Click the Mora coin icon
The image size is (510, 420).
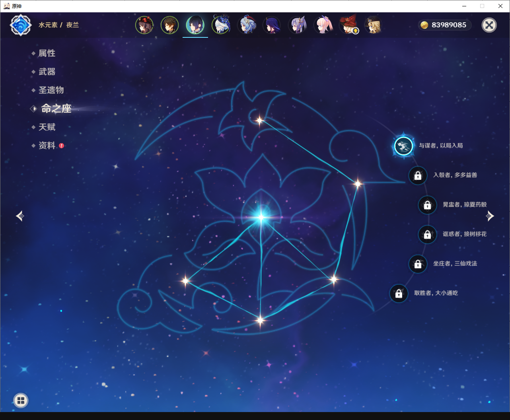coord(424,25)
